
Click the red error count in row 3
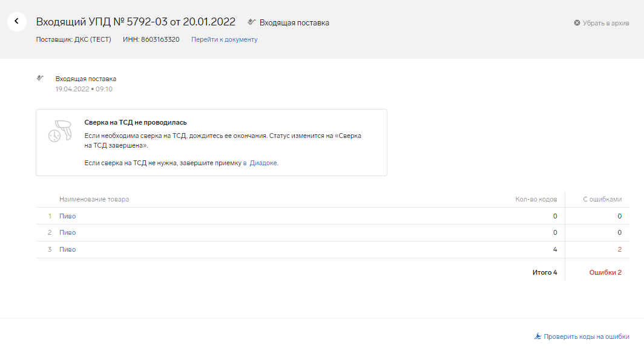coord(619,249)
